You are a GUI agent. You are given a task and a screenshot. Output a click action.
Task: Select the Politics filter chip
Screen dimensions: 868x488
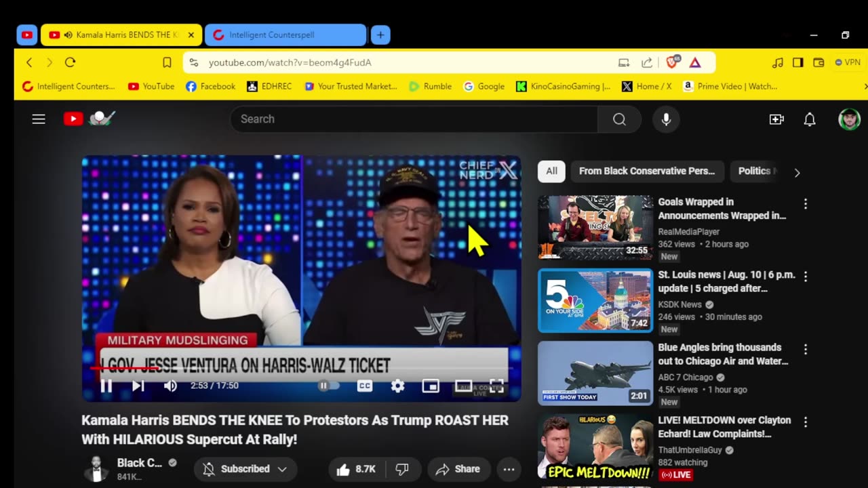(754, 171)
